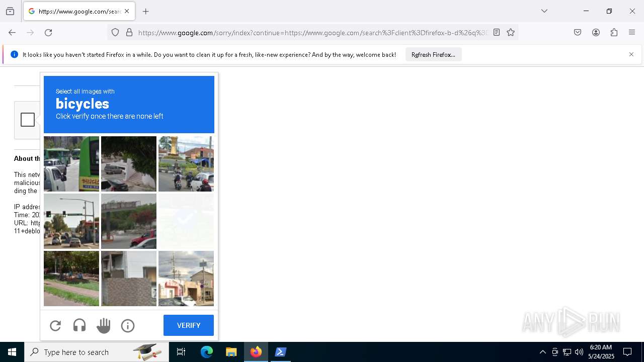
Task: Select the park with green grass tile
Action: point(71,279)
